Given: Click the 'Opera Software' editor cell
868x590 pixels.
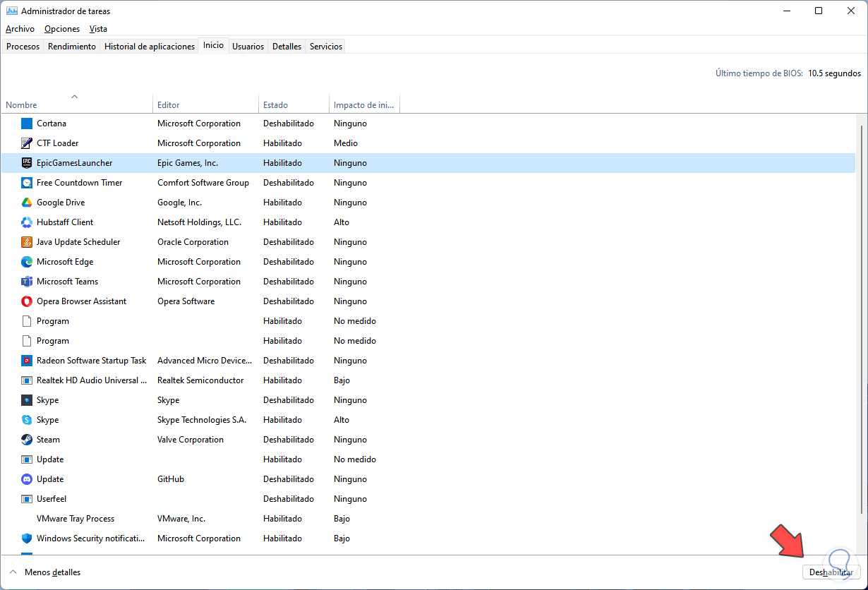Looking at the screenshot, I should click(186, 301).
